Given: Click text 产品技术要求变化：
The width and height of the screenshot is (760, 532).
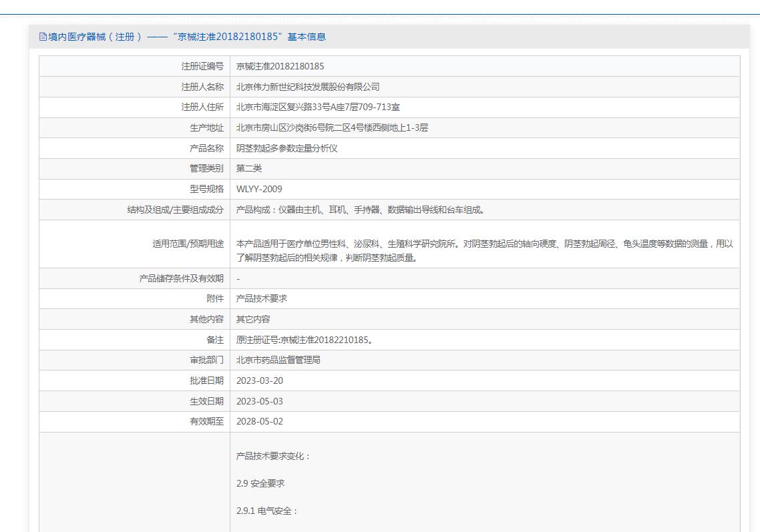Looking at the screenshot, I should point(273,456).
